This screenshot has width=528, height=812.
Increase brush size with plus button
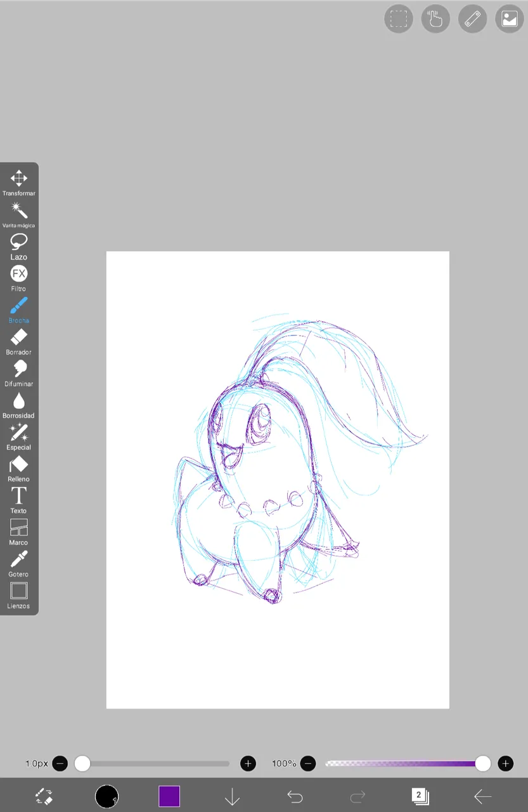click(x=248, y=763)
